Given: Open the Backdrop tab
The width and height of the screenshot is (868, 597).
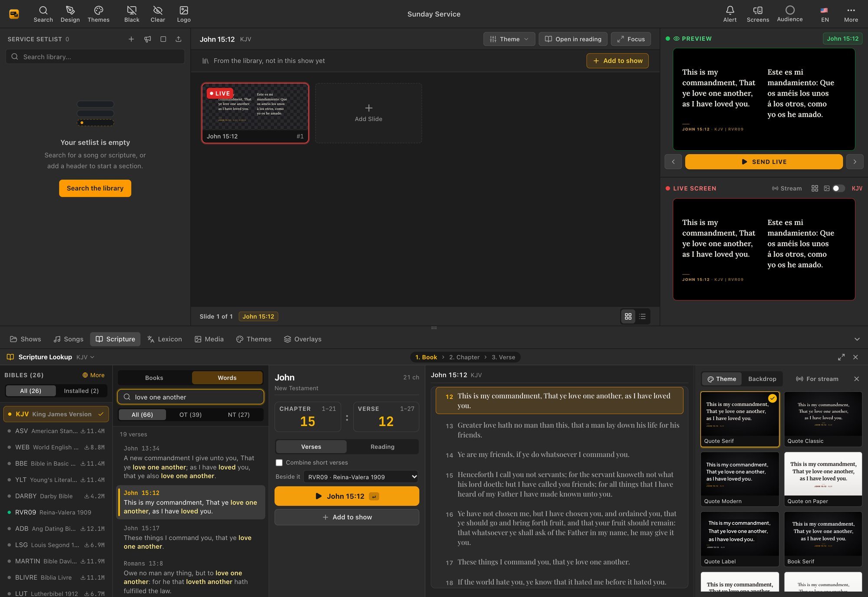Looking at the screenshot, I should coord(762,379).
